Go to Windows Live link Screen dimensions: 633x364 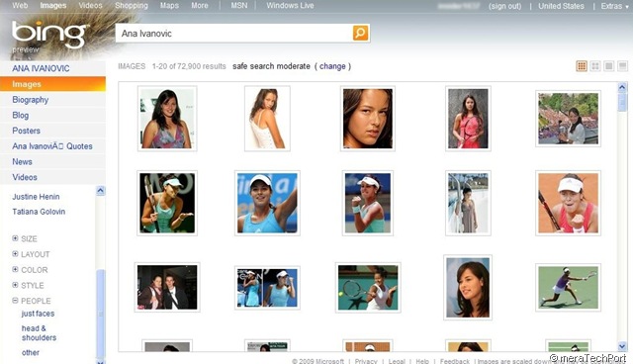coord(290,6)
